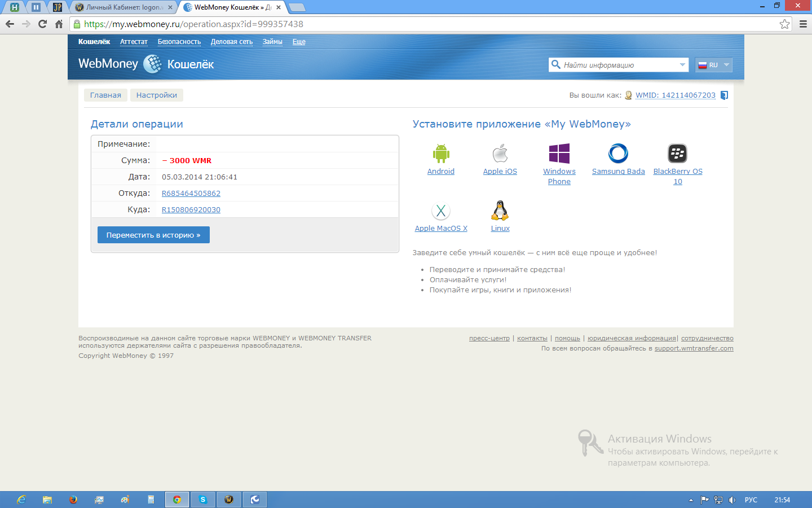Click the РУС keyboard language indicator
812x508 pixels.
[751, 500]
